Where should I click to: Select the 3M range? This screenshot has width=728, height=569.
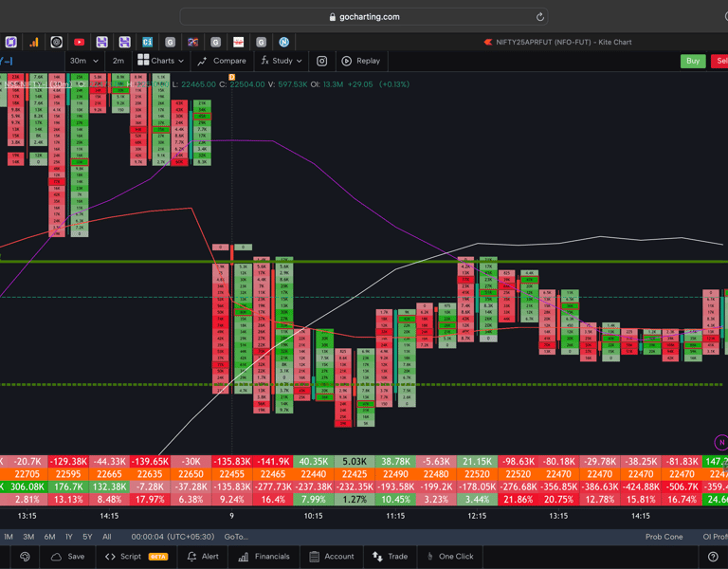pos(28,537)
